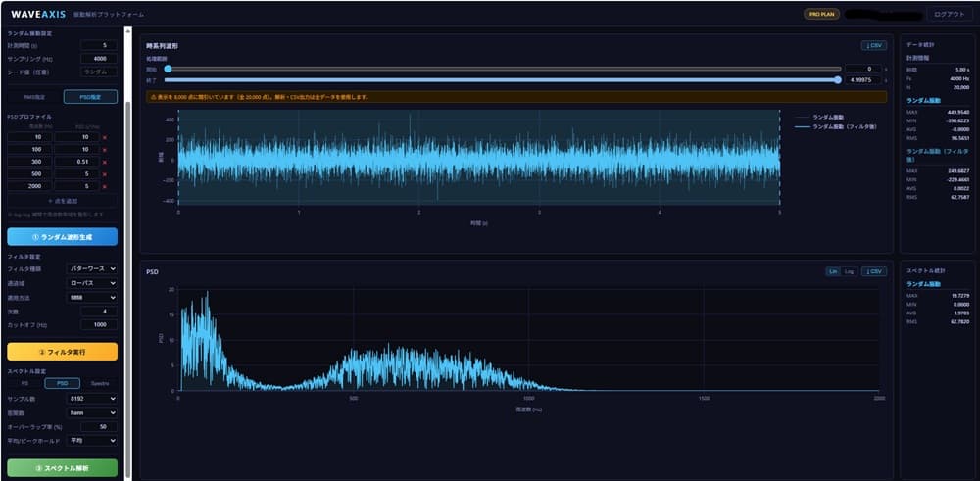Click the ② フィルタ実行 button
Screen dimensions: 980x481
[x=63, y=352]
